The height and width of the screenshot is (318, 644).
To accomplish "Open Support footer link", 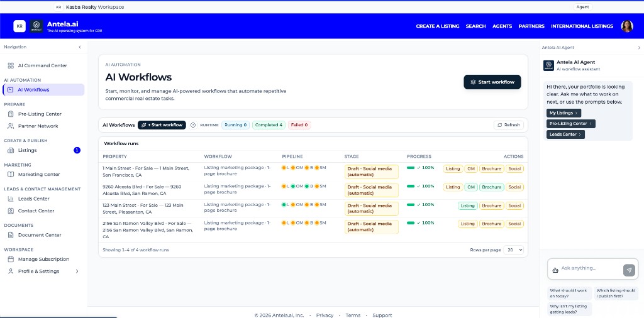I will [382, 315].
